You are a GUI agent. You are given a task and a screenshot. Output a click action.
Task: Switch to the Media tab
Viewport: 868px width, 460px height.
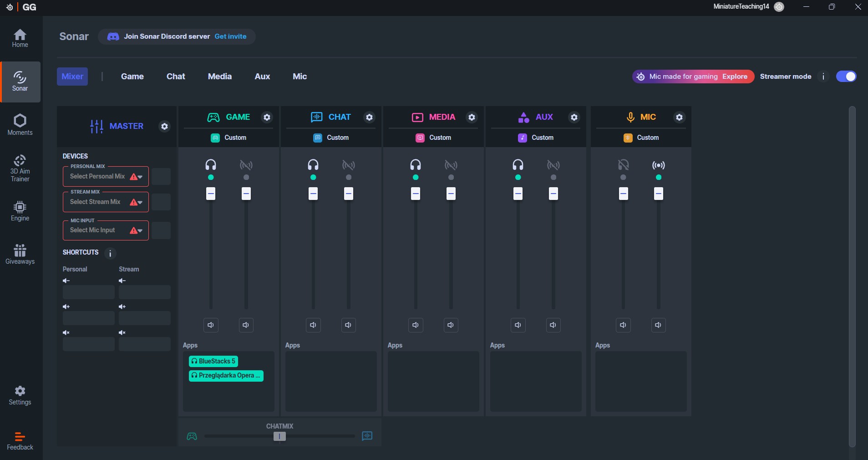tap(220, 77)
